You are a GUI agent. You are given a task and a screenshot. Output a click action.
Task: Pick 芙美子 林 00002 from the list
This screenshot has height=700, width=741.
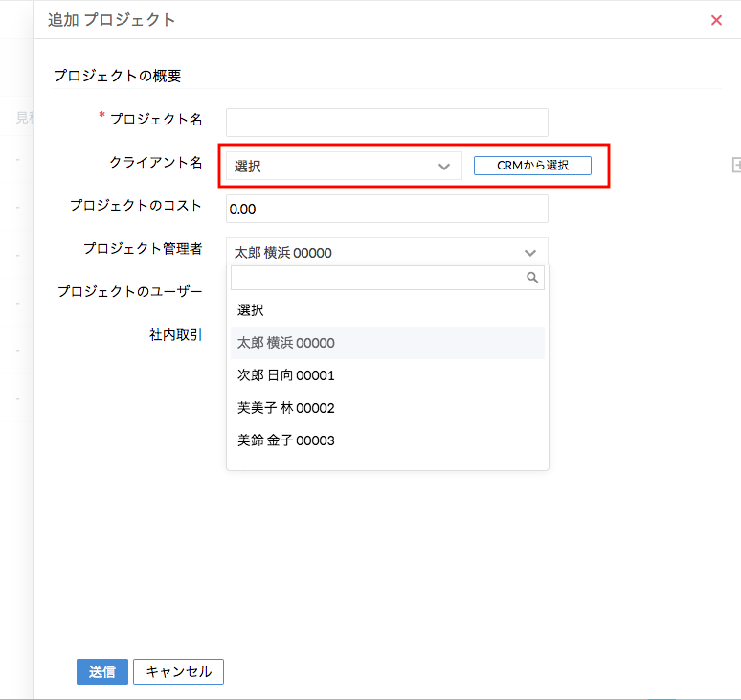pyautogui.click(x=286, y=408)
